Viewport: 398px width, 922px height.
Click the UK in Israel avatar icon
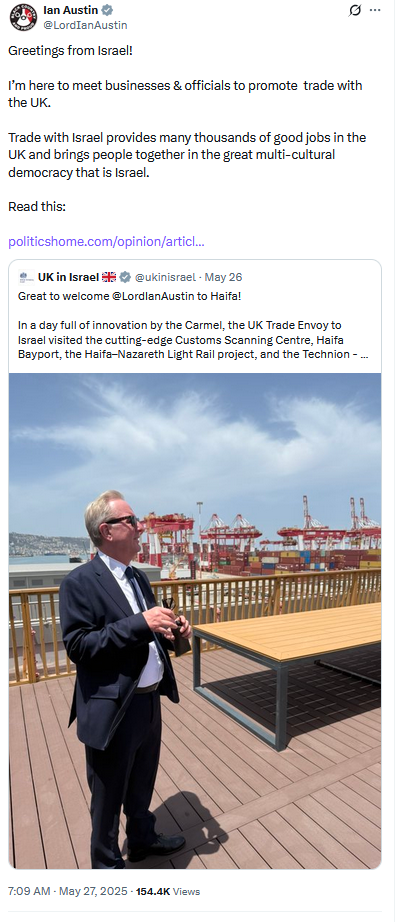[x=26, y=277]
